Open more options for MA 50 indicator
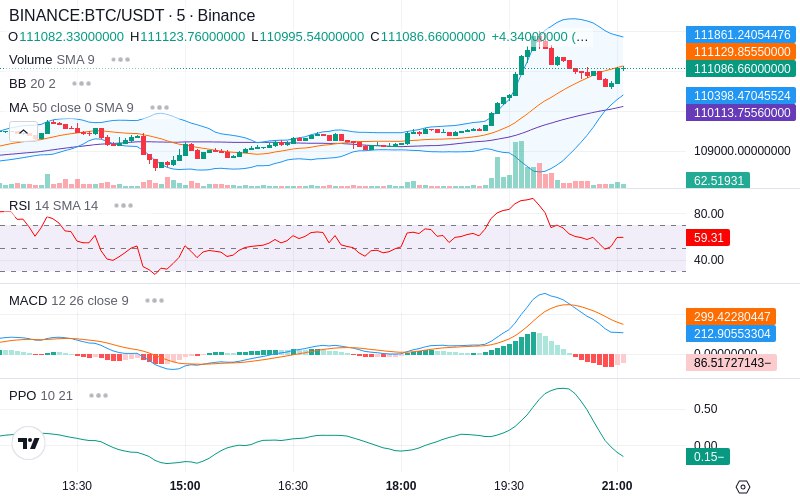 click(x=160, y=108)
